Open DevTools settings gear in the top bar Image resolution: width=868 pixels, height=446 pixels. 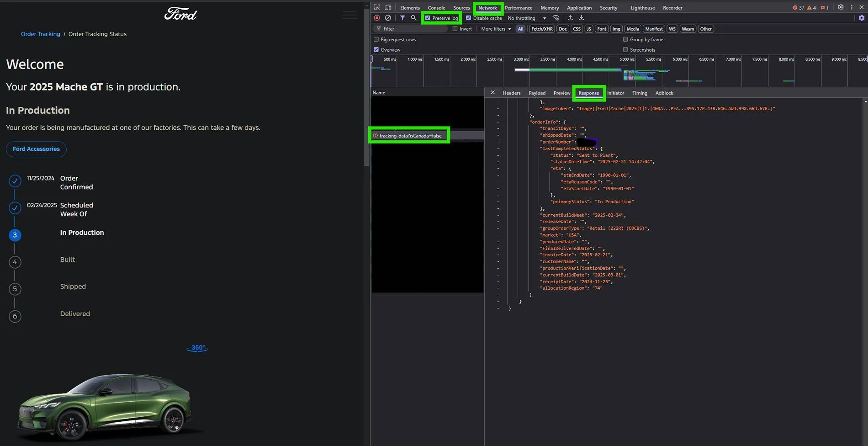[x=841, y=7]
